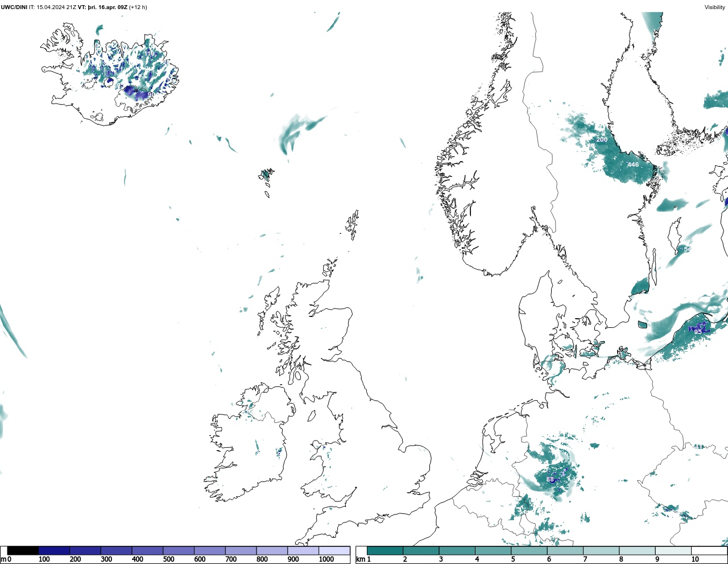728x564 pixels.
Task: Select the 9–10 km legend swatch
Action: (x=673, y=551)
